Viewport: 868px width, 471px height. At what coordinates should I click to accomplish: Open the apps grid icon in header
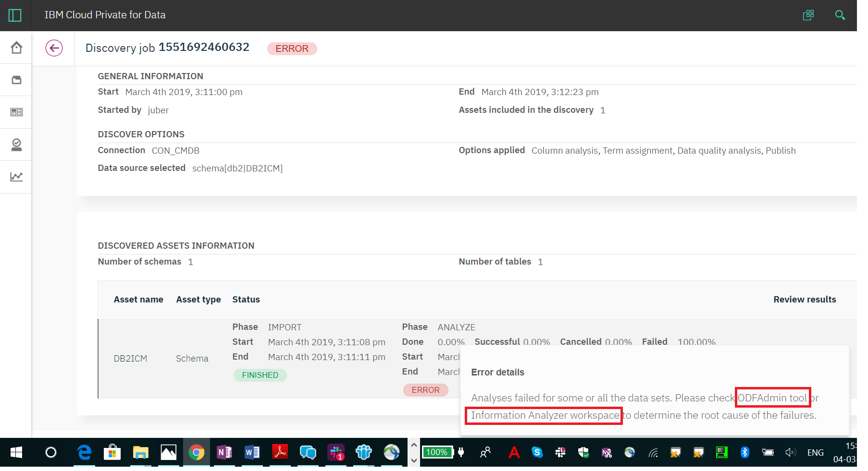pos(808,15)
